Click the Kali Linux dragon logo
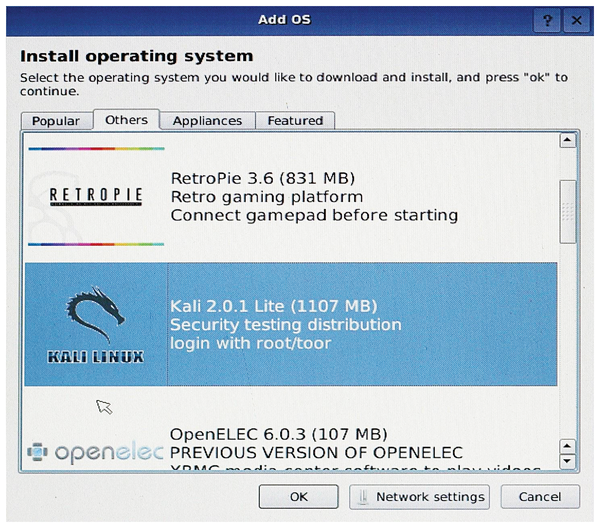Image resolution: width=600 pixels, height=528 pixels. pos(96,324)
